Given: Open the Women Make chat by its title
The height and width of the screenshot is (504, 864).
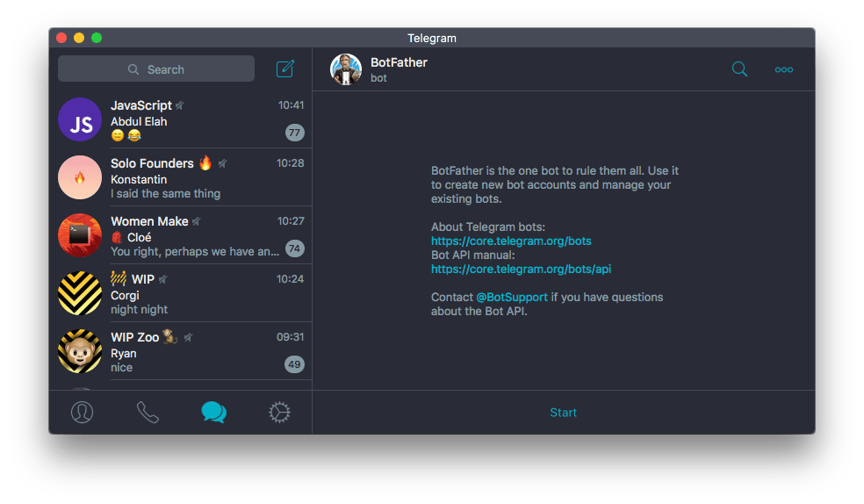Looking at the screenshot, I should coord(149,221).
